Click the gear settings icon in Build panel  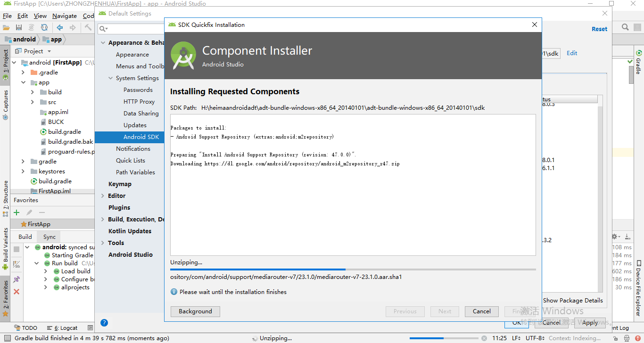click(615, 237)
